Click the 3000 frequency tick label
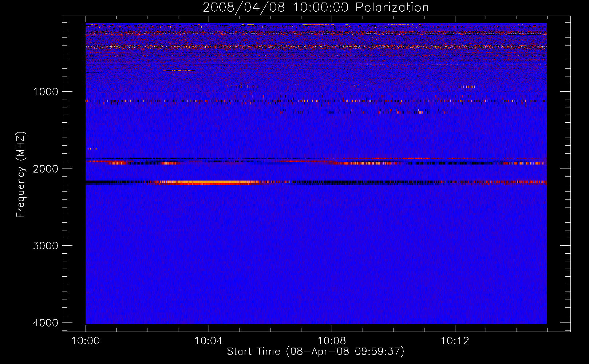589x364 pixels. 46,246
